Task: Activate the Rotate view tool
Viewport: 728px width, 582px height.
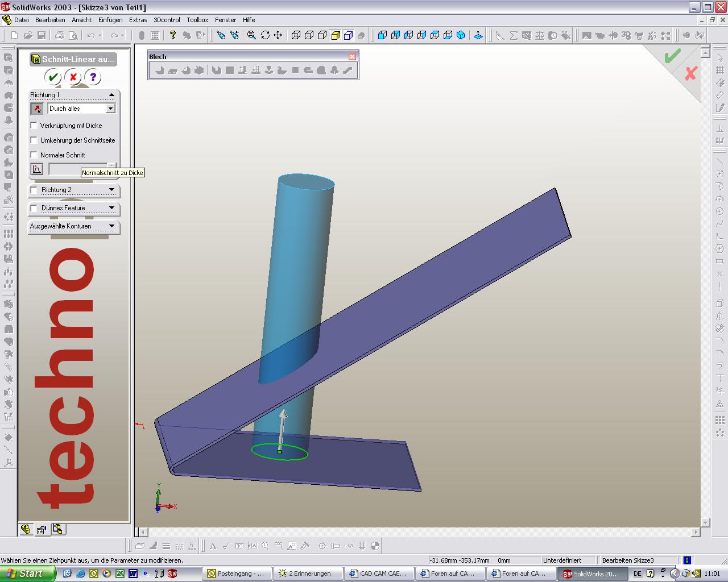Action: (265, 35)
